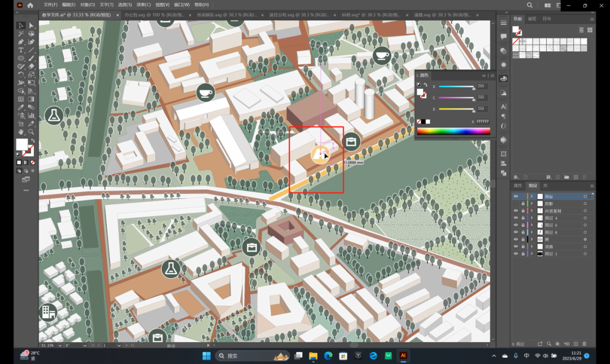
Task: Select the Ellipse shape tool
Action: click(x=21, y=58)
